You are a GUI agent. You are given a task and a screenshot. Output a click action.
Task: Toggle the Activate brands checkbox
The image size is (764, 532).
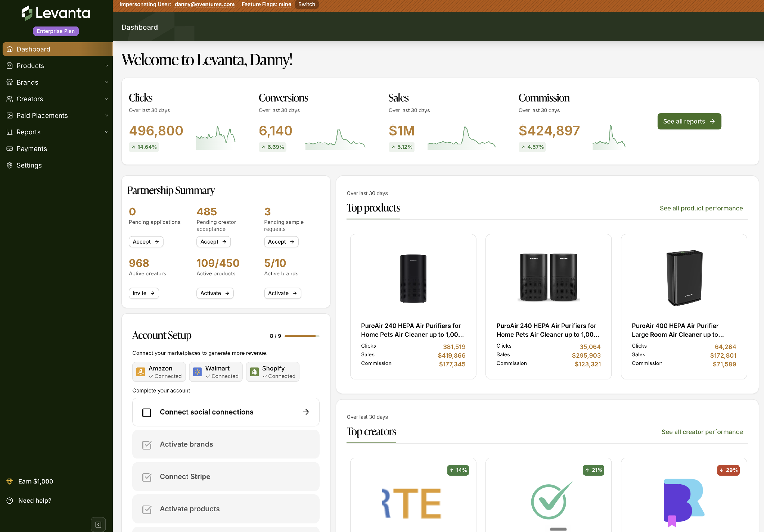[x=147, y=445]
